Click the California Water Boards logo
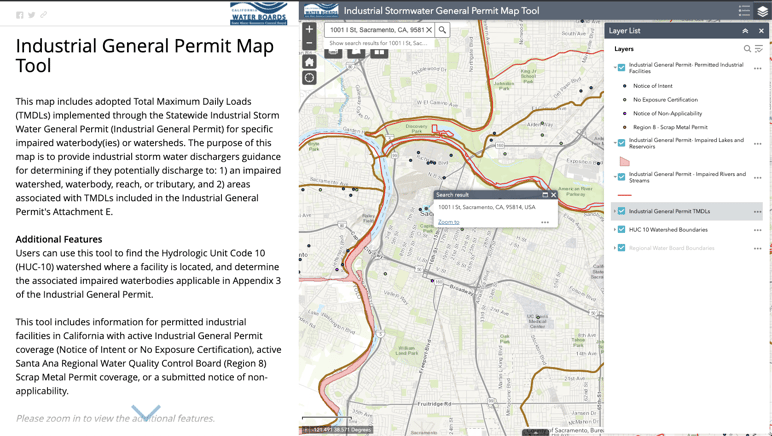This screenshot has height=436, width=772. (x=258, y=13)
